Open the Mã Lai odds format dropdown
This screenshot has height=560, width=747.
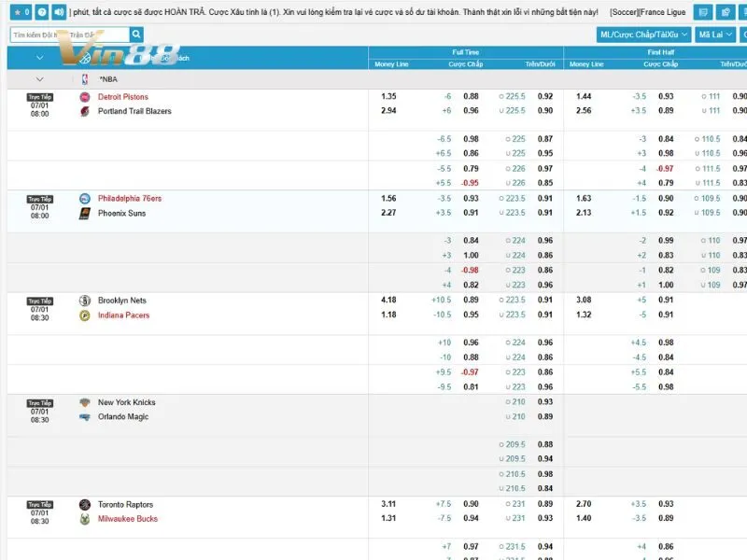coord(715,35)
